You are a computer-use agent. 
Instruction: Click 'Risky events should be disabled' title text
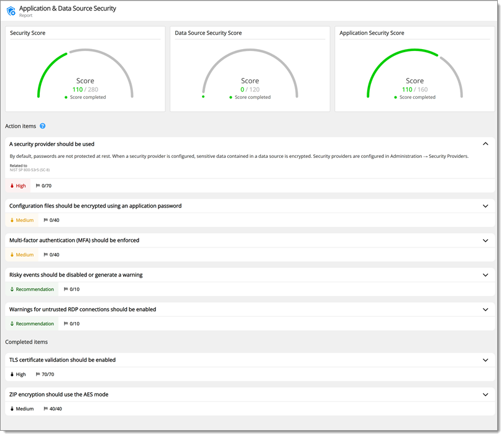click(x=76, y=275)
